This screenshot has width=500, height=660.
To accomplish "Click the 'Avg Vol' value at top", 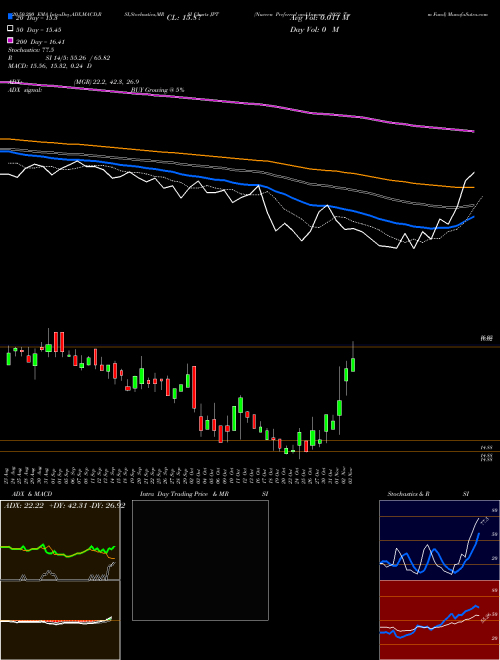I will tap(320, 17).
